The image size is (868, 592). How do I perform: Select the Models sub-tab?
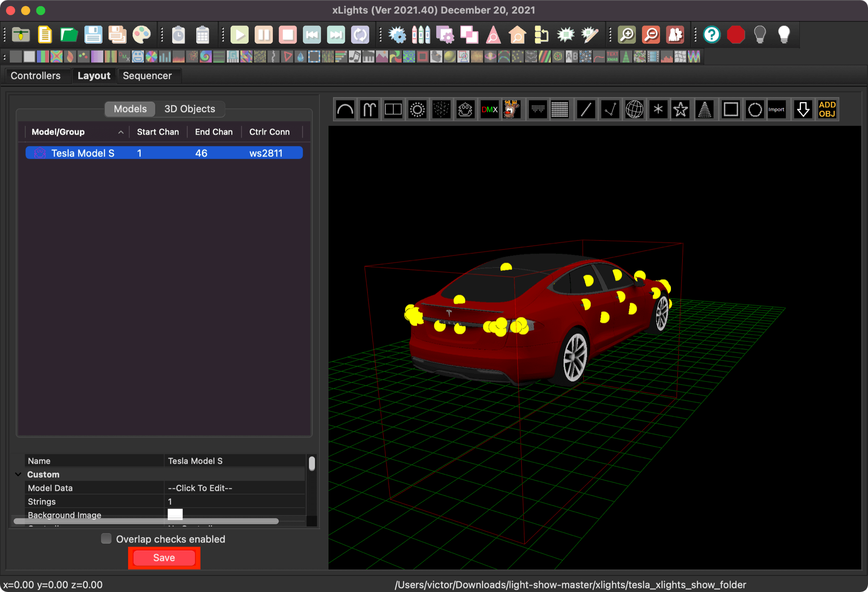click(x=130, y=109)
